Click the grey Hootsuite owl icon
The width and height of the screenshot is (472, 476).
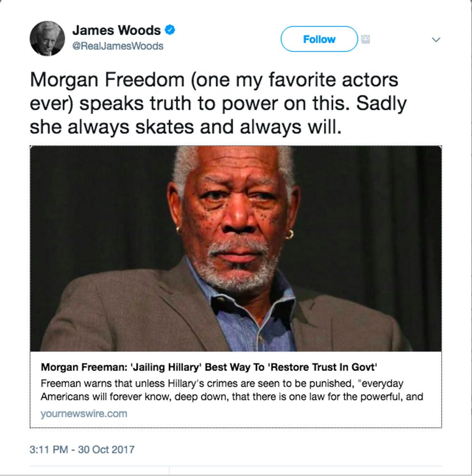366,39
